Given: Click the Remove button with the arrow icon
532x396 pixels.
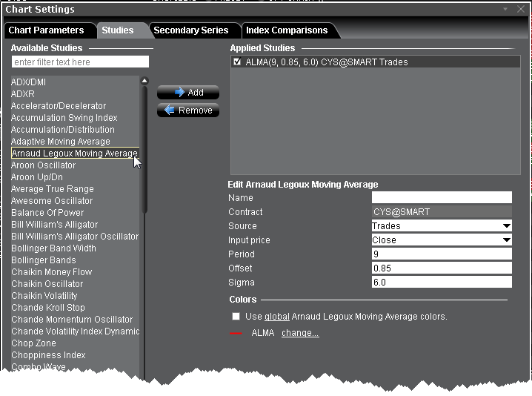Looking at the screenshot, I should tap(188, 110).
